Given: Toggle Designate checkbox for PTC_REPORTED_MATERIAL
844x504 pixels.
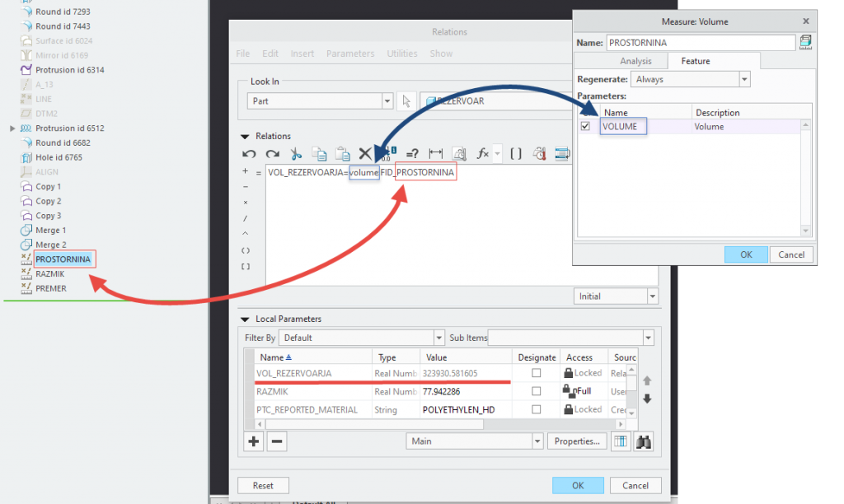Looking at the screenshot, I should tap(537, 409).
